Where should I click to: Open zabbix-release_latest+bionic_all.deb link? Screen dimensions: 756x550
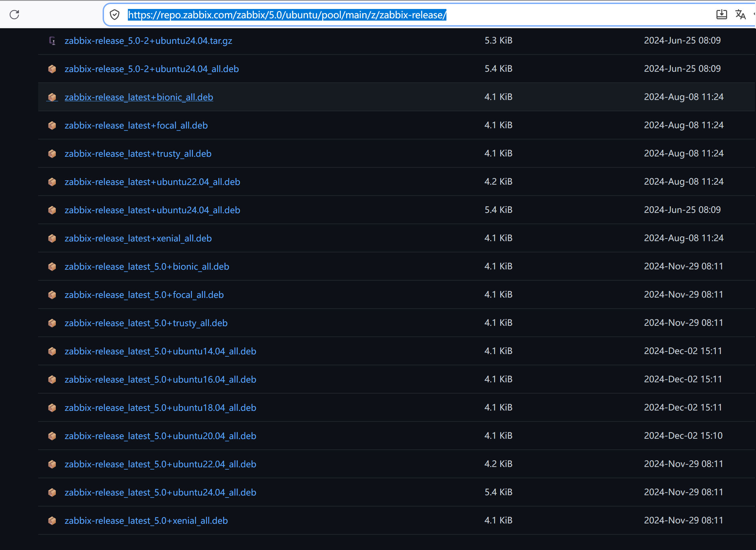point(139,97)
